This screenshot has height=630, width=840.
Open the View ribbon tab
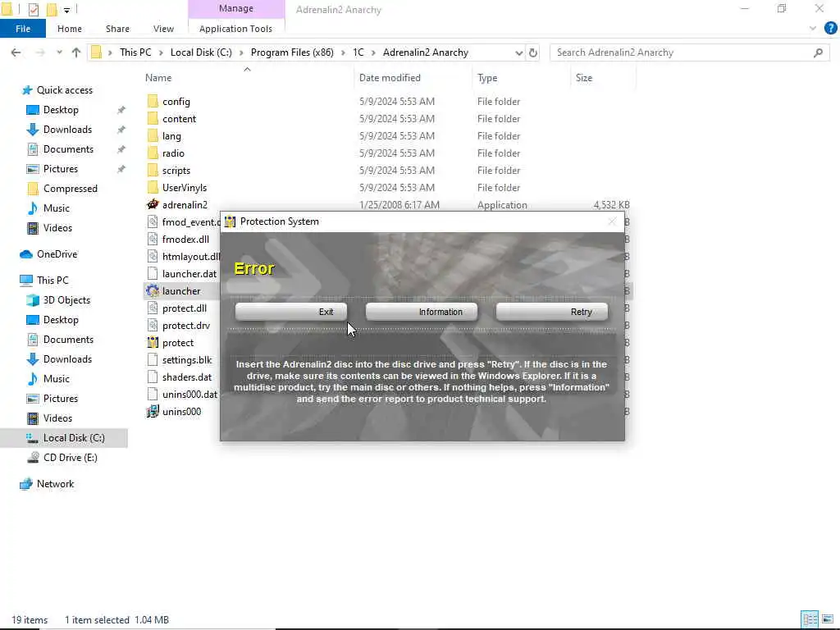(x=163, y=29)
